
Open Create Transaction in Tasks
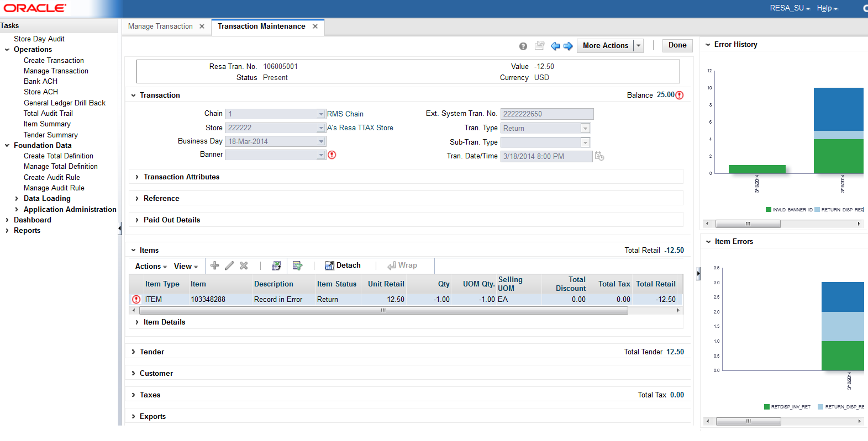tap(54, 61)
